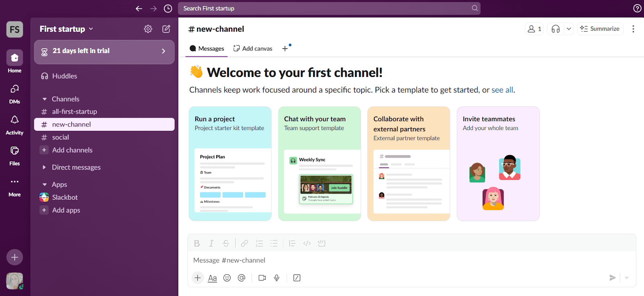This screenshot has width=644, height=296.
Task: Follow the 'see all' templates link
Action: pos(502,90)
